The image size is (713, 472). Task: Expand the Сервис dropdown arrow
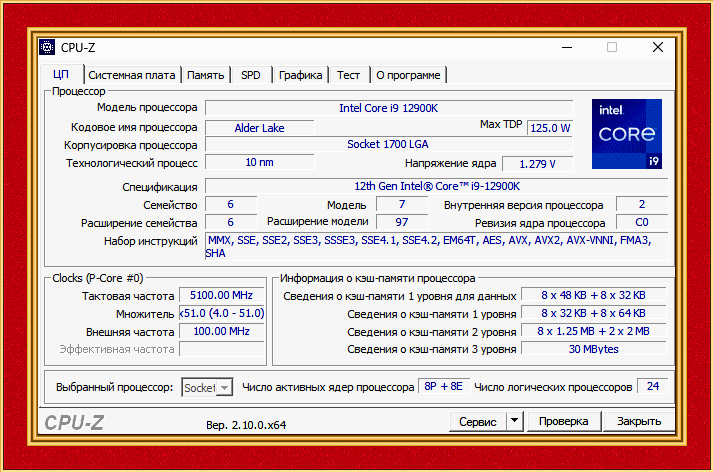(x=514, y=422)
